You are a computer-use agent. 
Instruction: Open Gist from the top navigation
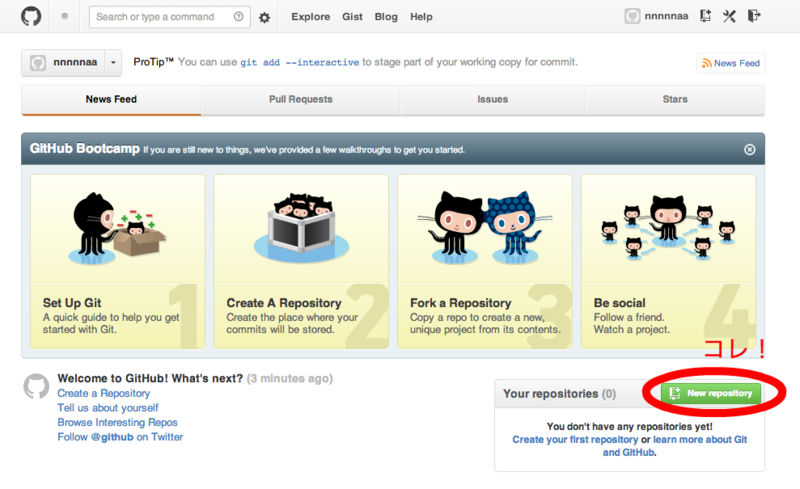(352, 17)
